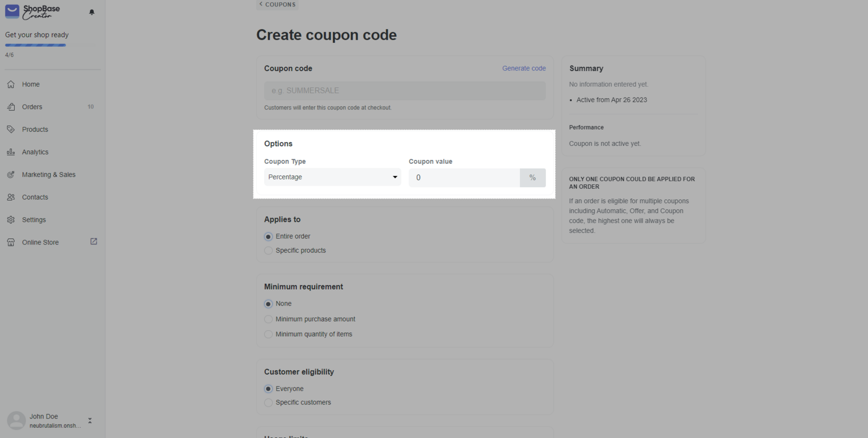The height and width of the screenshot is (438, 868).
Task: Select Specific customers eligibility option
Action: (x=268, y=403)
